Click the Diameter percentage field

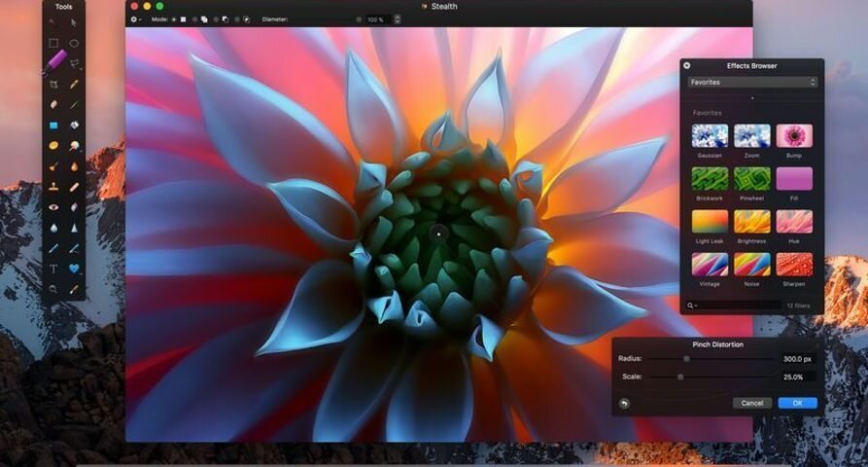(377, 19)
